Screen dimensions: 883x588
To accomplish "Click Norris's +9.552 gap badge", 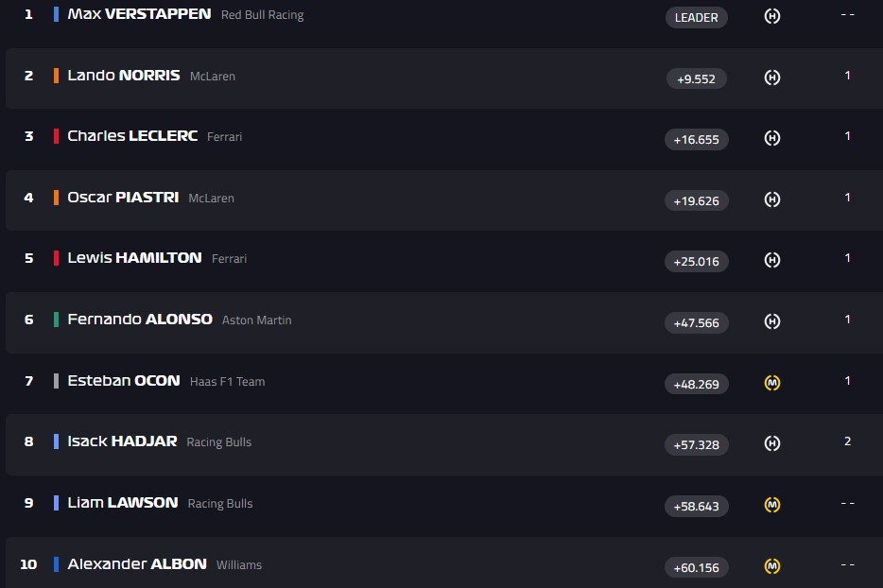I will point(697,78).
